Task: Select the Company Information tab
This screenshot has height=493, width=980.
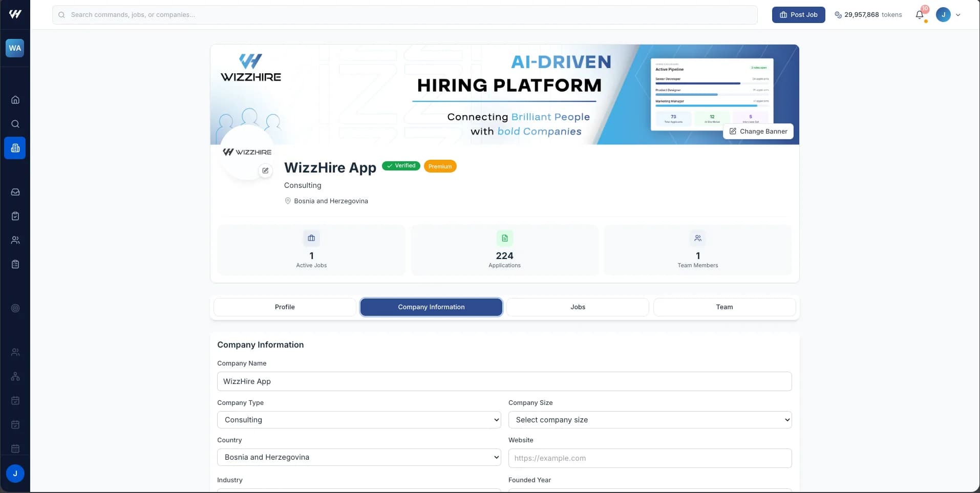Action: tap(431, 307)
